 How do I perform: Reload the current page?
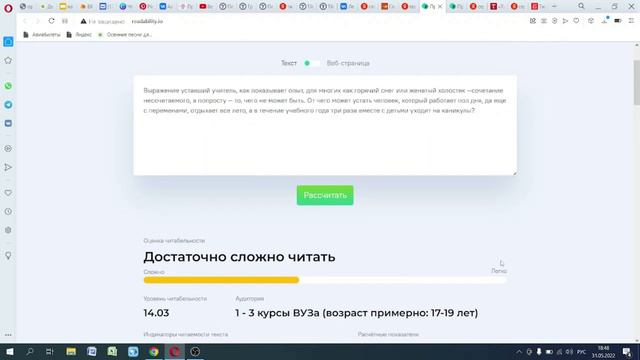click(x=51, y=21)
